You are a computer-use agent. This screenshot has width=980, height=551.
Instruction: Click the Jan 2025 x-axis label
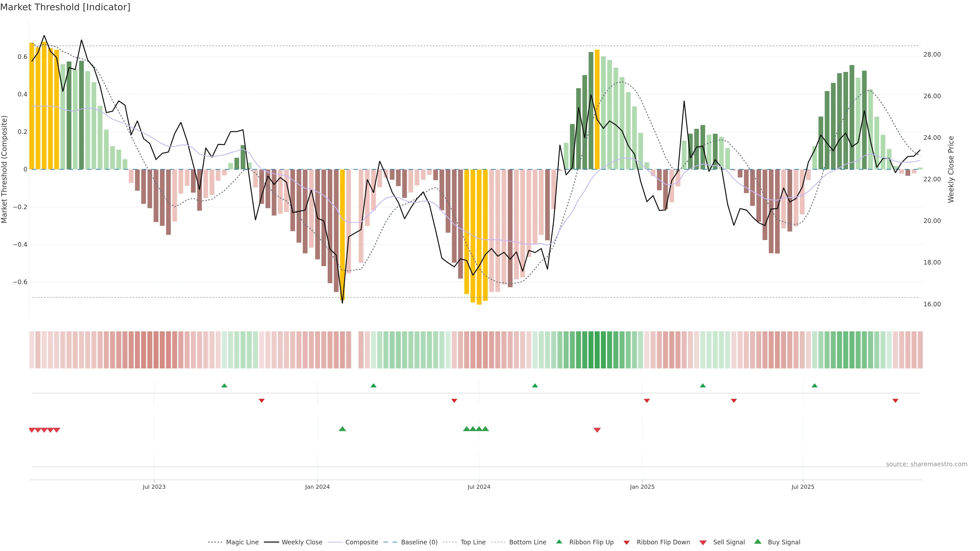(x=642, y=487)
